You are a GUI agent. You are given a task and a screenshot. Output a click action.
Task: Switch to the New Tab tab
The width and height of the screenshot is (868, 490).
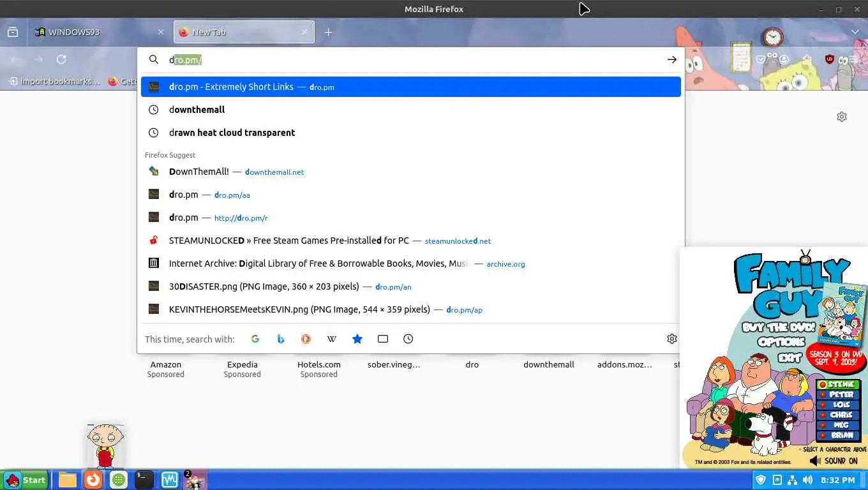[x=244, y=32]
